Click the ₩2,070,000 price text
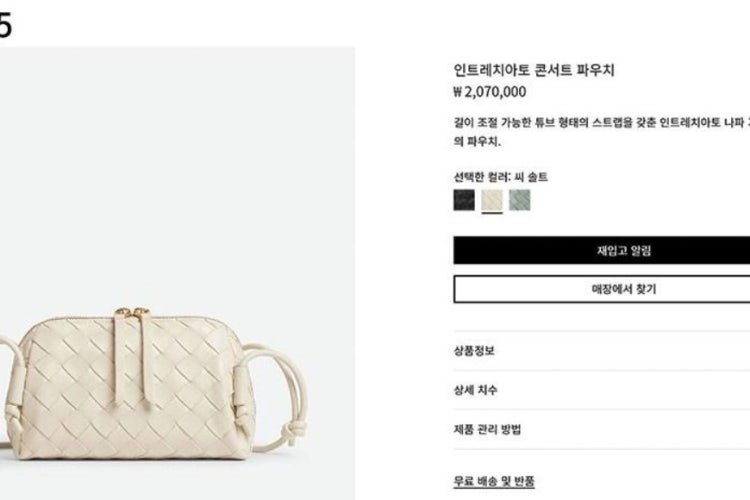Screen dimensions: 750x500 click(490, 91)
